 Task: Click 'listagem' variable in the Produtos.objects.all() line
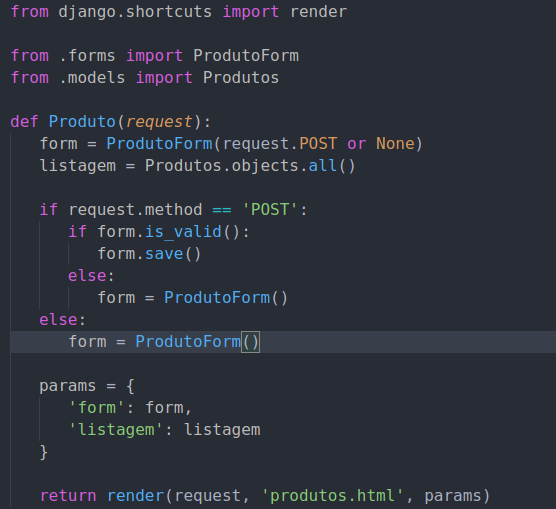pos(78,166)
